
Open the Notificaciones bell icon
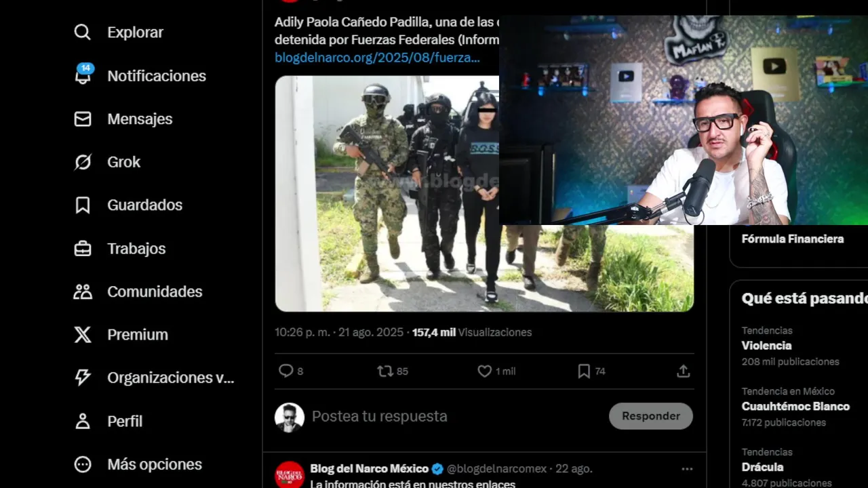click(83, 75)
